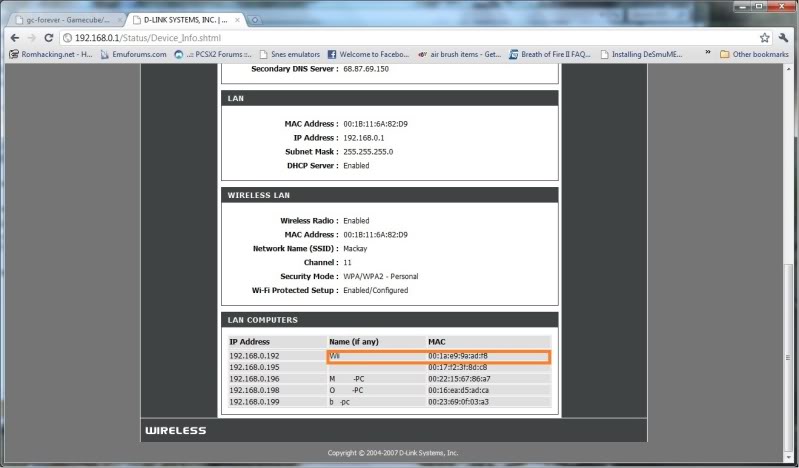Screen dimensions: 799x468
Task: Open the Breath of Fire II FAQ bookmark
Action: point(549,54)
